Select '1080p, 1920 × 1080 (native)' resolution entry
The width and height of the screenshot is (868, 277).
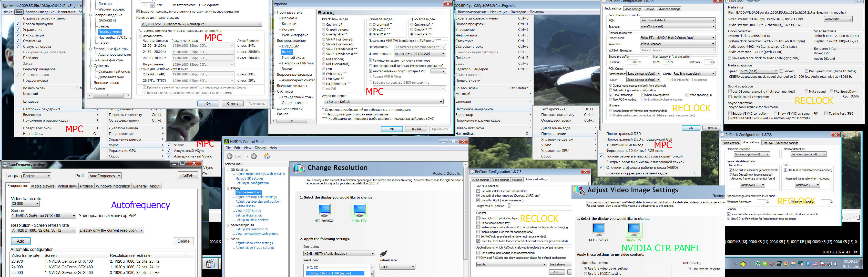(x=335, y=273)
